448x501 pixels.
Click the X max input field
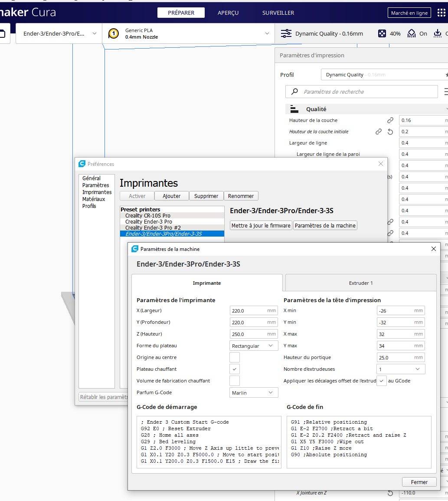[x=401, y=334]
